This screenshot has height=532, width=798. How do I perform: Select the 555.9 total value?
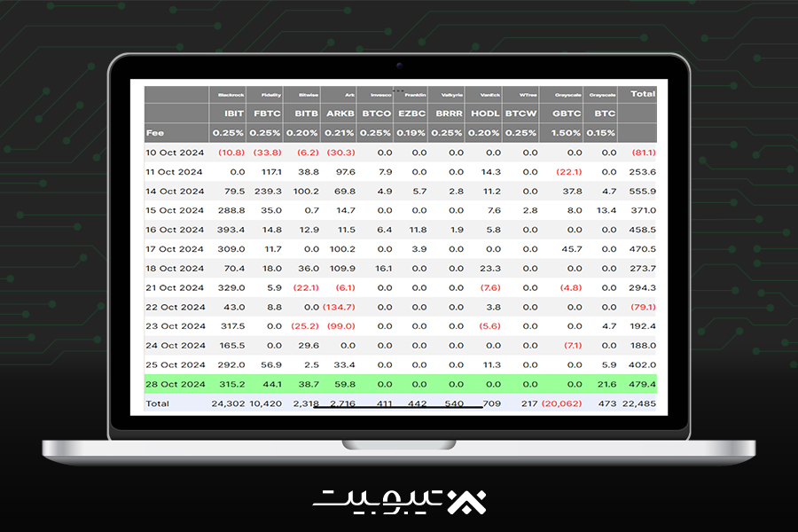pyautogui.click(x=642, y=192)
